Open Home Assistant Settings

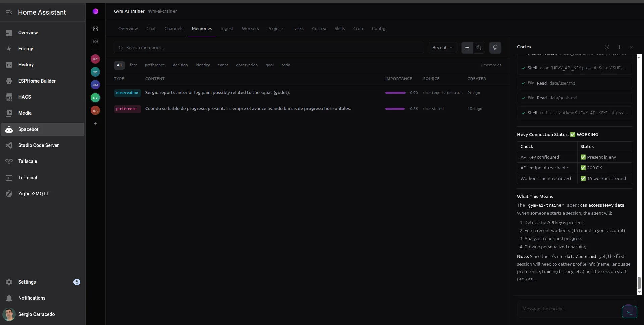point(27,282)
